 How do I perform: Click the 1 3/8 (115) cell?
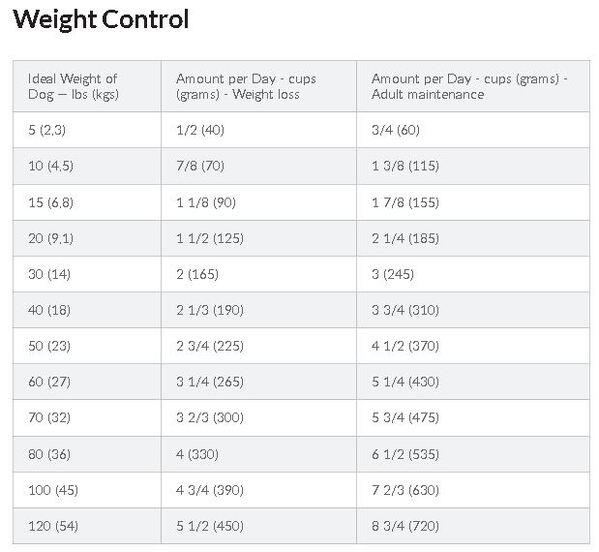point(473,166)
